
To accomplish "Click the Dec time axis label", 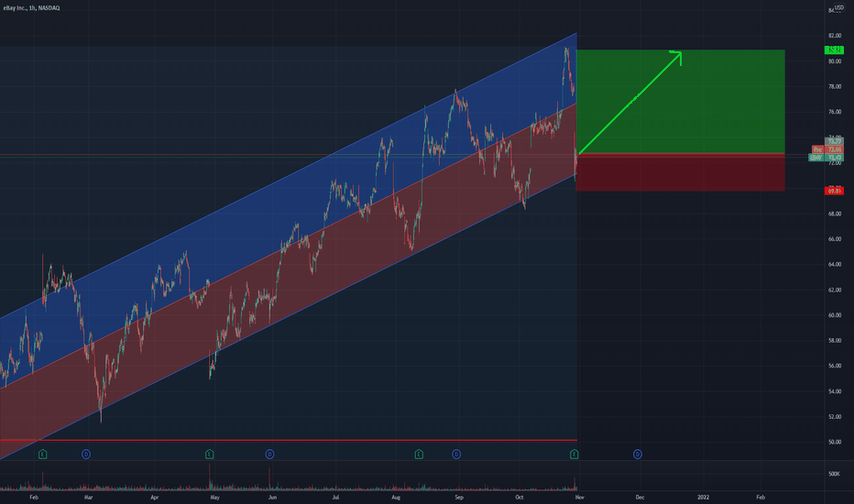I will pyautogui.click(x=640, y=497).
